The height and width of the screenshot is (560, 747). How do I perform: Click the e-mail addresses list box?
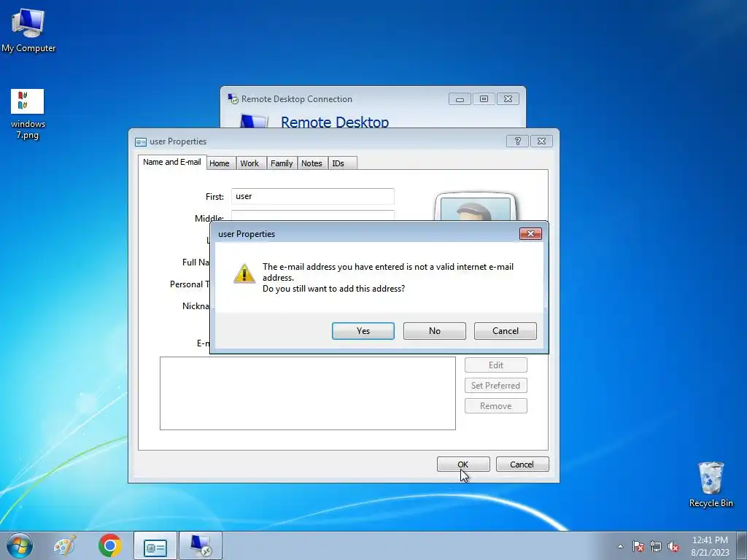(x=308, y=393)
